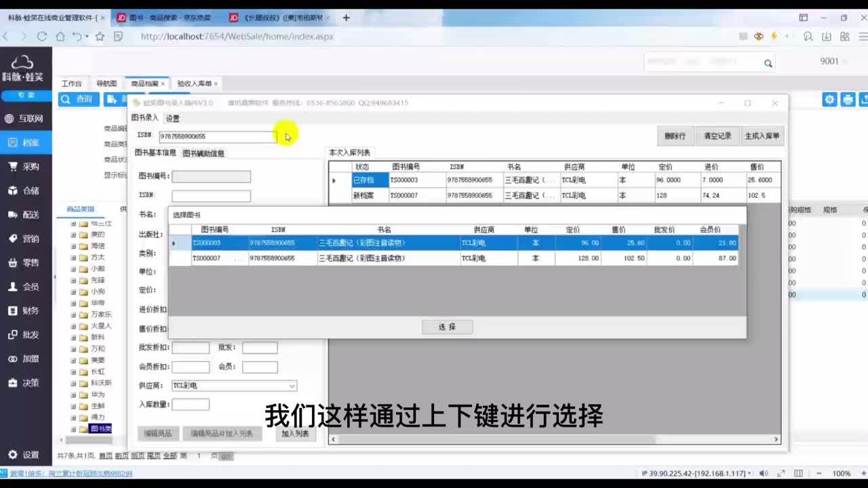The height and width of the screenshot is (488, 868).
Task: Expand the 华为 category folder
Action: pos(74,394)
